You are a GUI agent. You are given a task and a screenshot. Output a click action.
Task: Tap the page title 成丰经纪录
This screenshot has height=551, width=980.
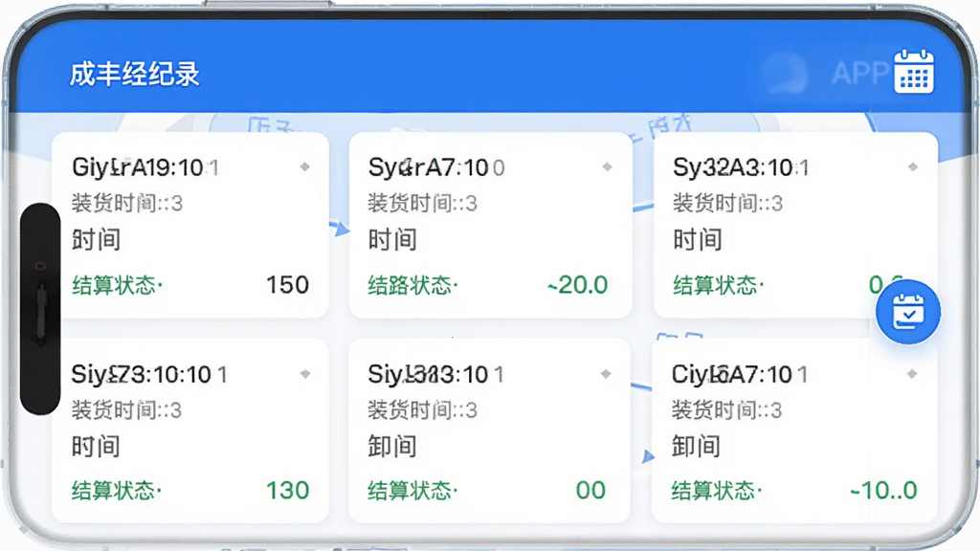[134, 74]
